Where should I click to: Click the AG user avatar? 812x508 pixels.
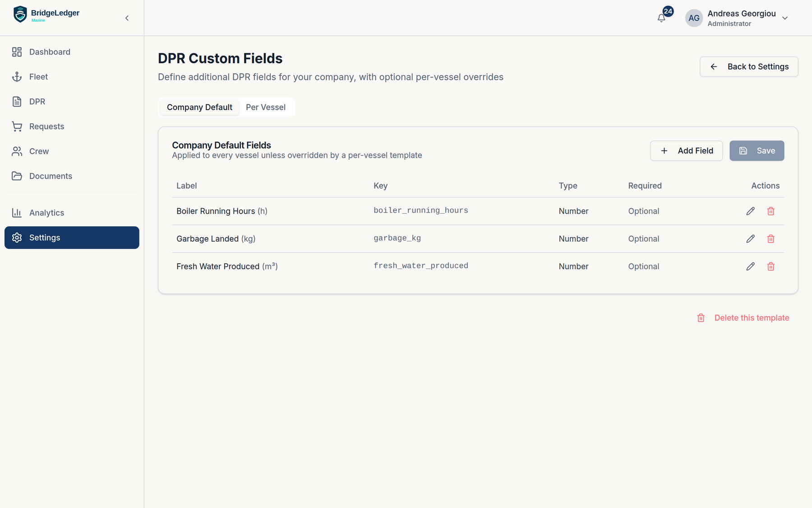(x=694, y=18)
